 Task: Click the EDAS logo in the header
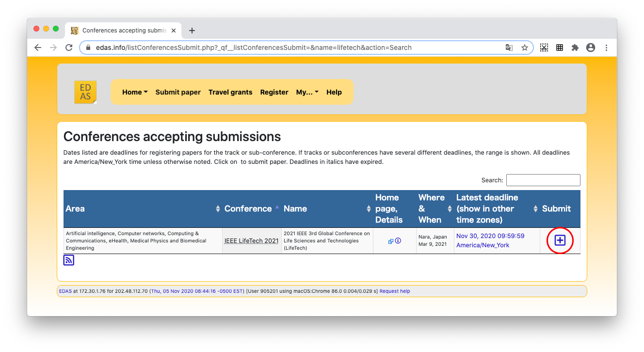pyautogui.click(x=85, y=92)
